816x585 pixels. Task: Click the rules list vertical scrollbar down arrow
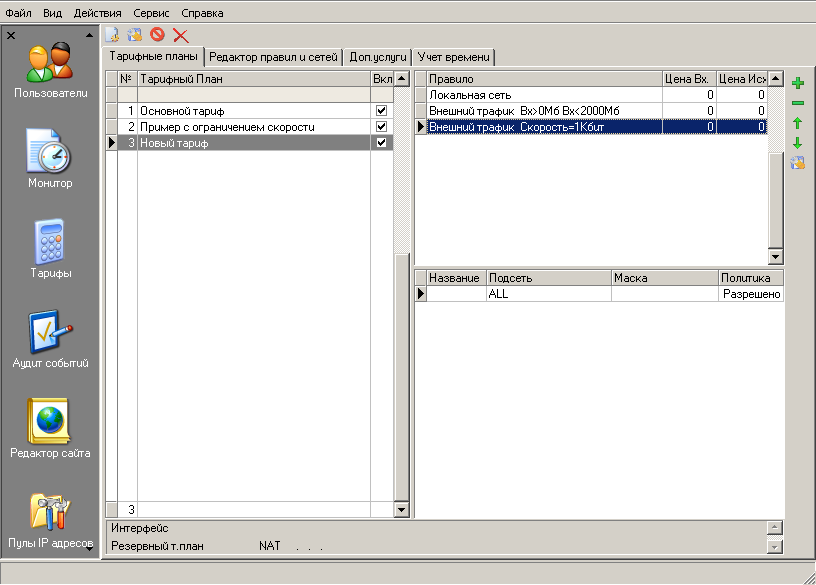click(775, 258)
